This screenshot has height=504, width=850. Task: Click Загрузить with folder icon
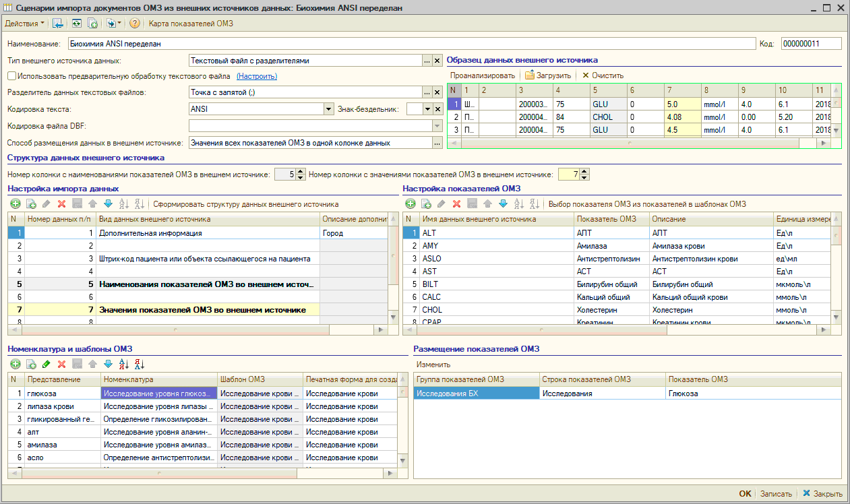click(547, 75)
